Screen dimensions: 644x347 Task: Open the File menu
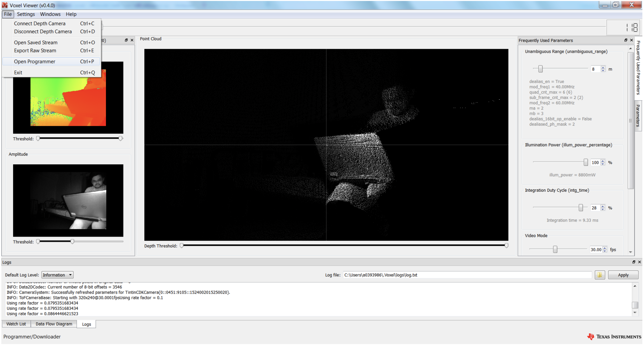point(8,14)
